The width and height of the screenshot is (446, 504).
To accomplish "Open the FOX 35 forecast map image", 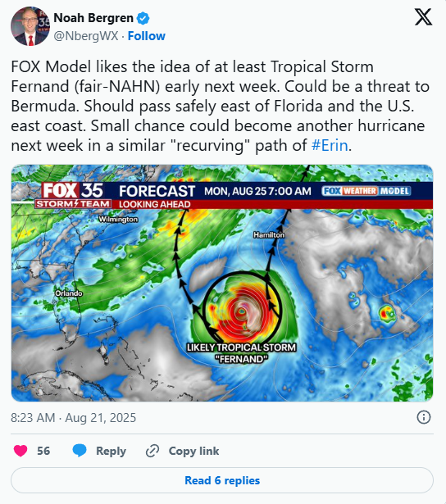I will pos(222,283).
